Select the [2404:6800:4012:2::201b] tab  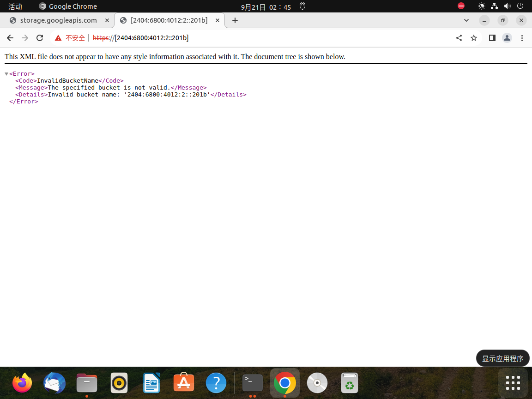coord(169,20)
